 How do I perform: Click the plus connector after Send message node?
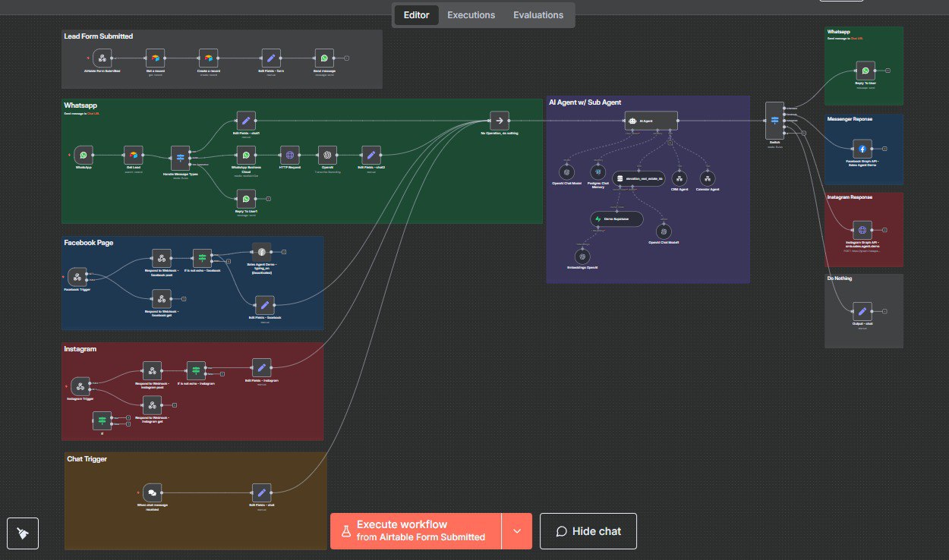click(347, 58)
